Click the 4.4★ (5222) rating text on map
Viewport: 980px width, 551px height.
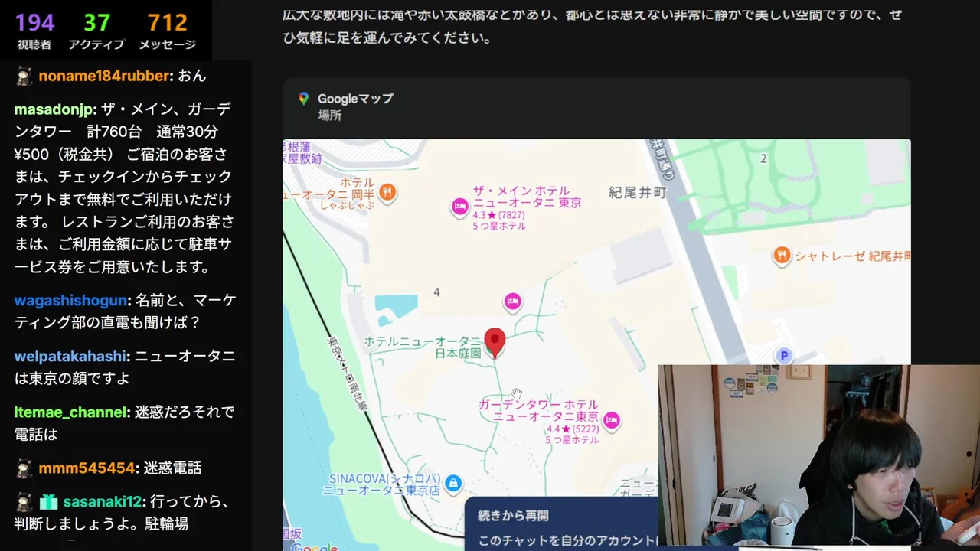point(573,429)
